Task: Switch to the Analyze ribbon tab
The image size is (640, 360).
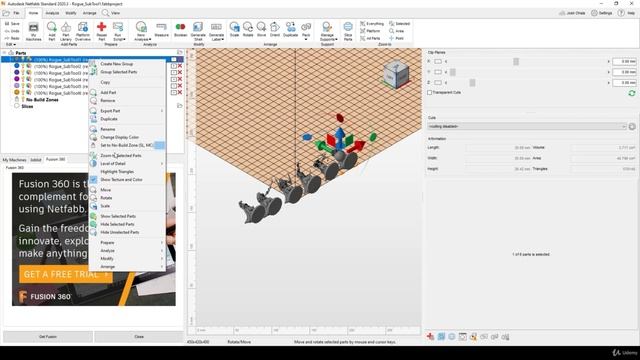Action: click(52, 13)
